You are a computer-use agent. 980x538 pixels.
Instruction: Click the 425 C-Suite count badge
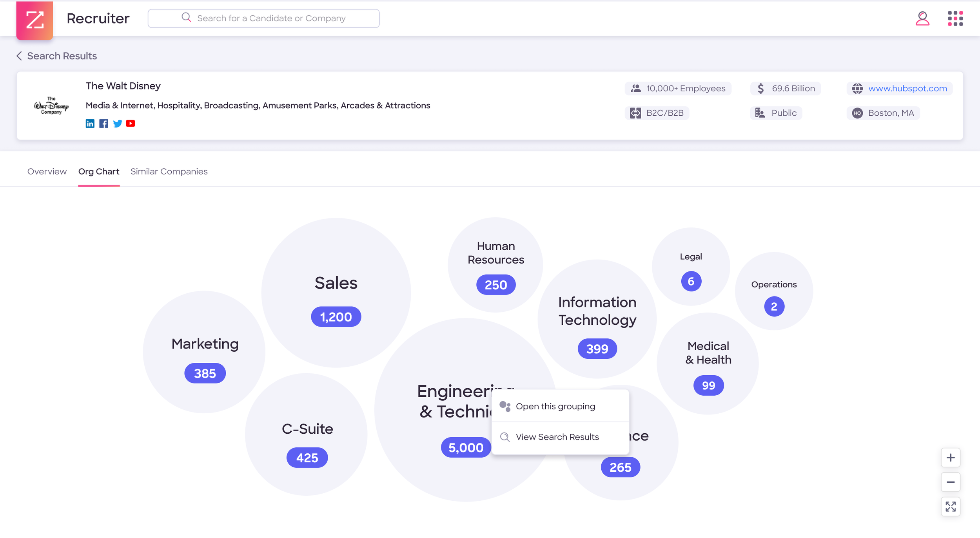click(307, 458)
